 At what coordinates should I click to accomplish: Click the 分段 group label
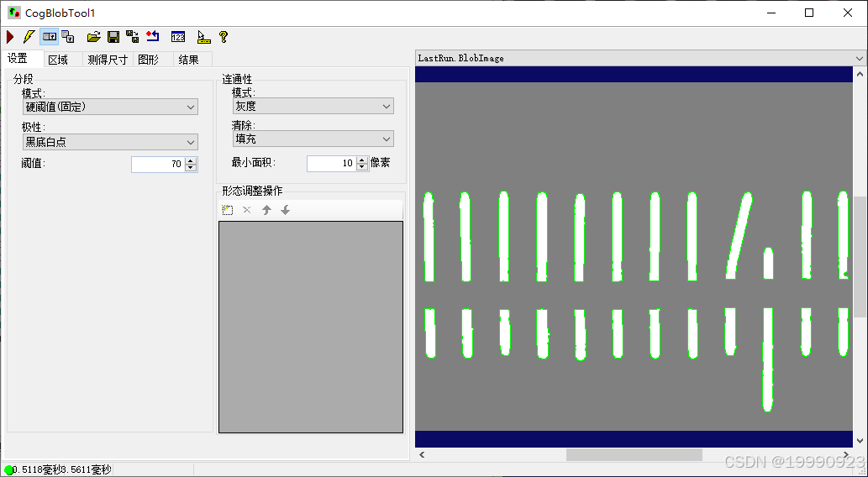(24, 80)
